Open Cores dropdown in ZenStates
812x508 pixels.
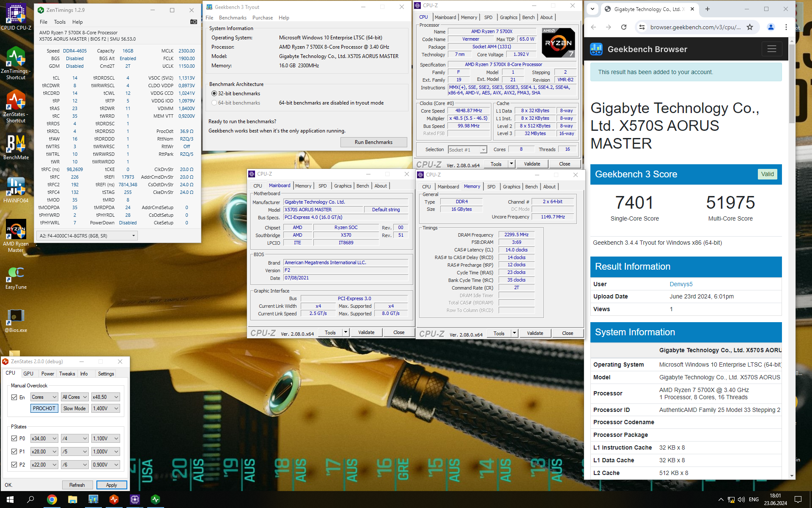click(x=44, y=397)
